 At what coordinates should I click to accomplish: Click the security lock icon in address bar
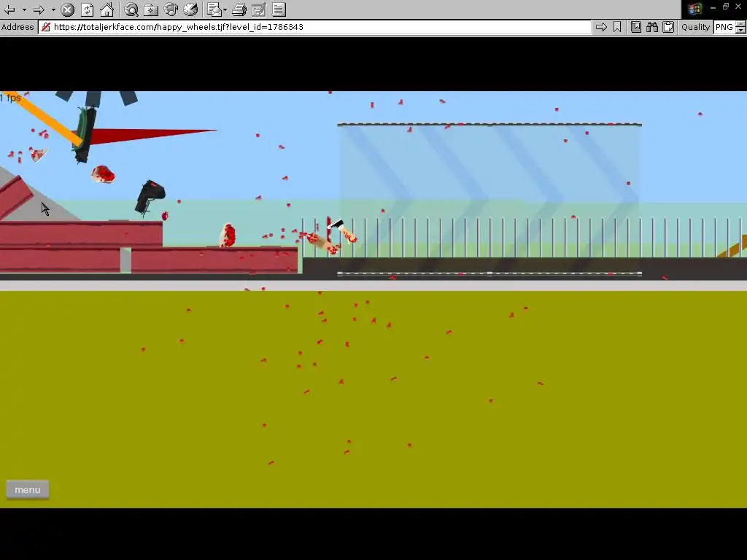click(46, 27)
